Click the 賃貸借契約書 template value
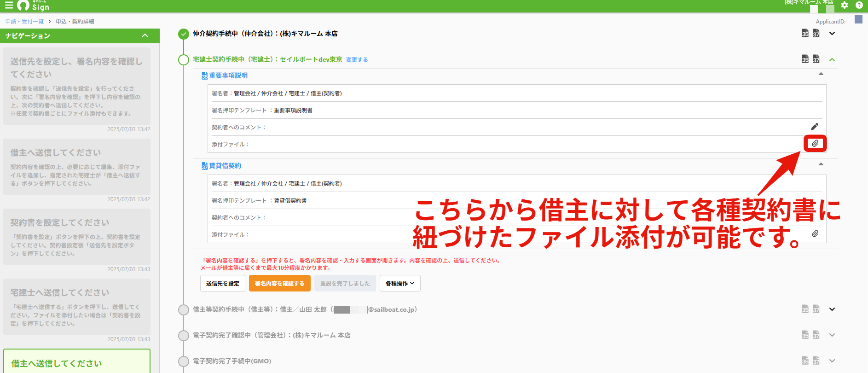Image resolution: width=868 pixels, height=373 pixels. point(290,201)
